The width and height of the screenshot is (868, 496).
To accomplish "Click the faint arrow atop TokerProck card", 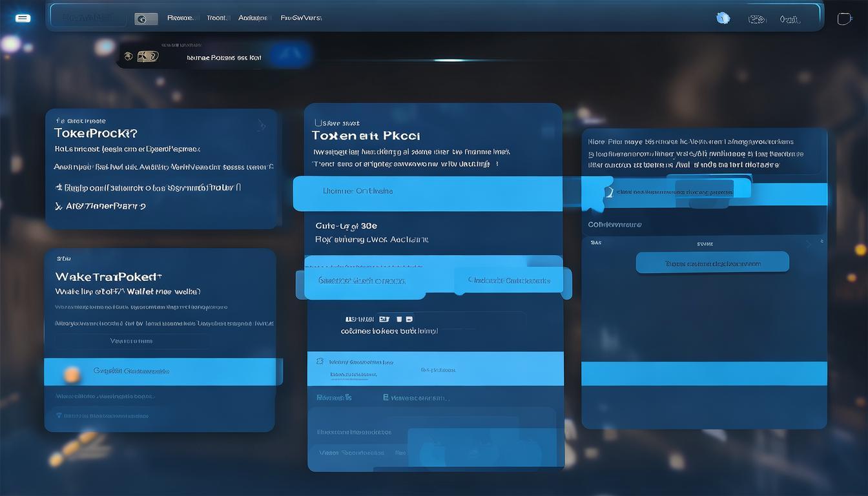I will 261,125.
